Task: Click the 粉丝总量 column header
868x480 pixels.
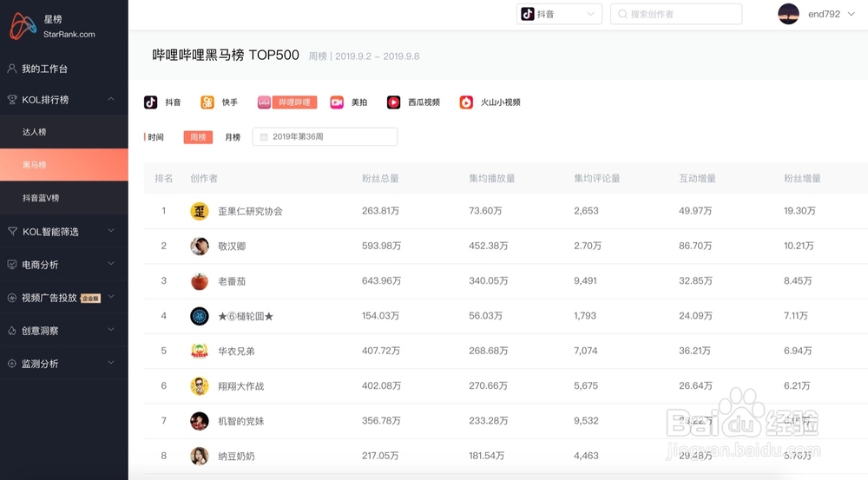Action: tap(380, 178)
